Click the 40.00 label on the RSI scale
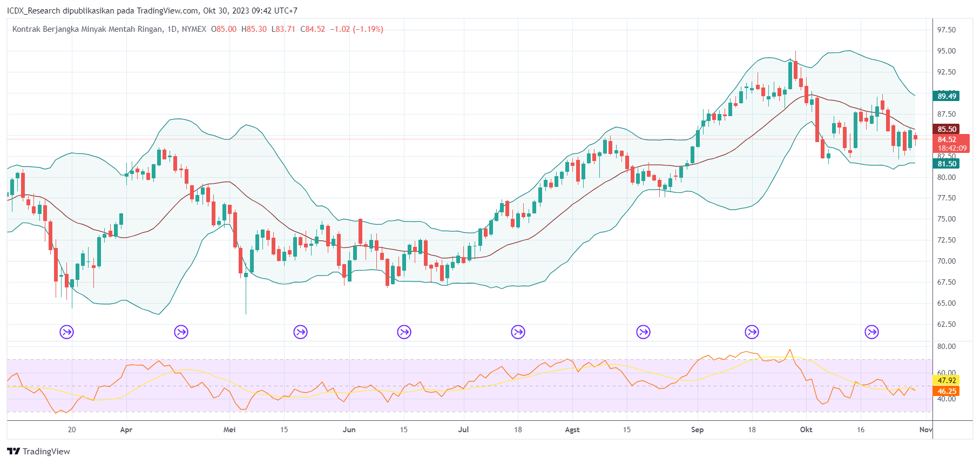 click(x=947, y=399)
